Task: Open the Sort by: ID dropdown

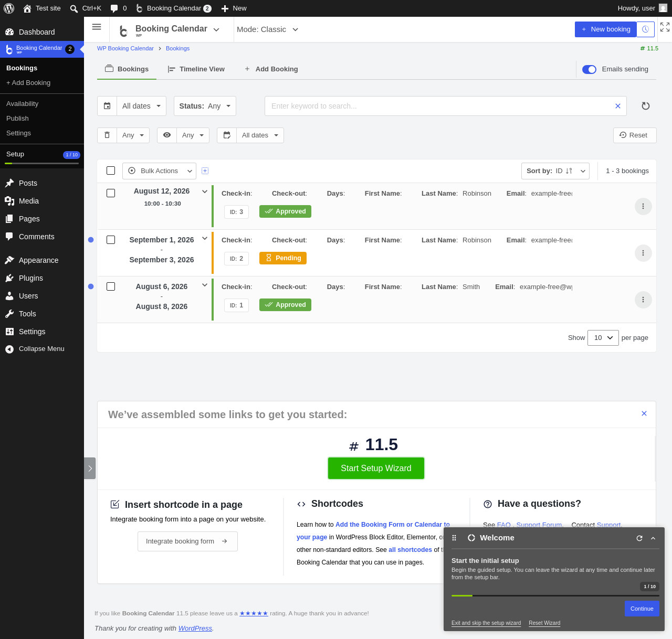Action: point(555,171)
